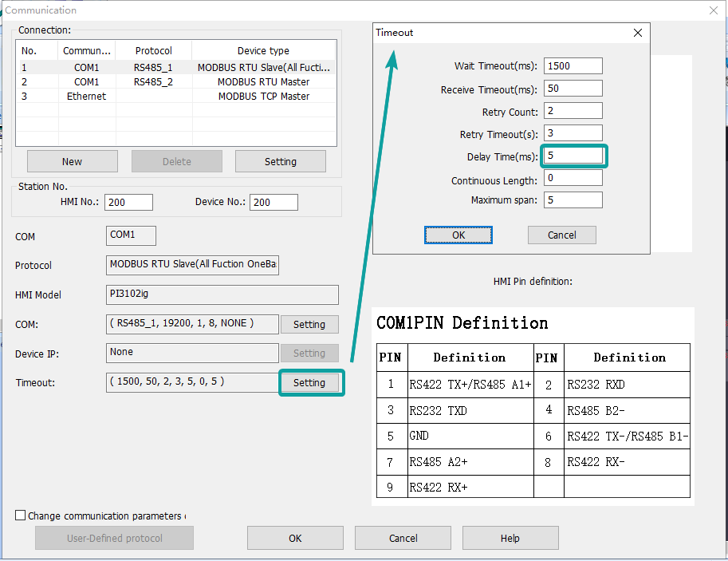This screenshot has height=561, width=728.
Task: Click the Timeout values field
Action: pos(192,382)
